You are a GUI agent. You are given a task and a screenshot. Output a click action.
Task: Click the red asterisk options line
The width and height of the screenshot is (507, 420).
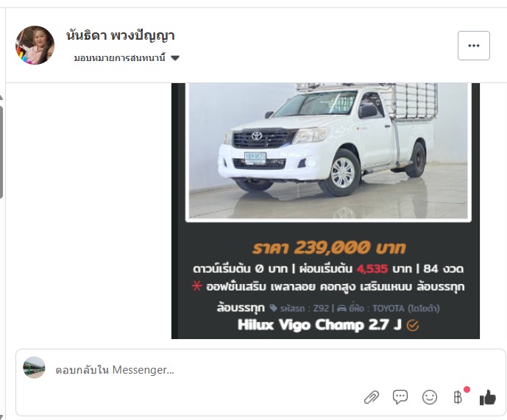click(x=328, y=287)
